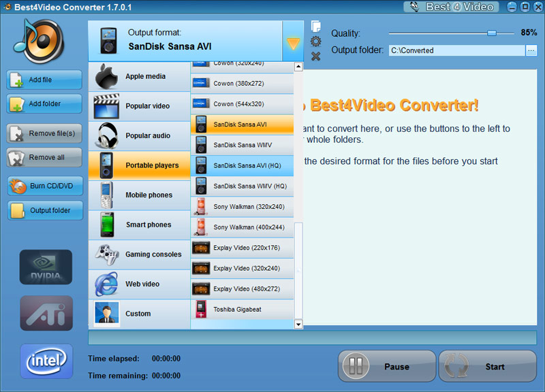Click the Add folder button
The height and width of the screenshot is (392, 545).
coord(44,103)
